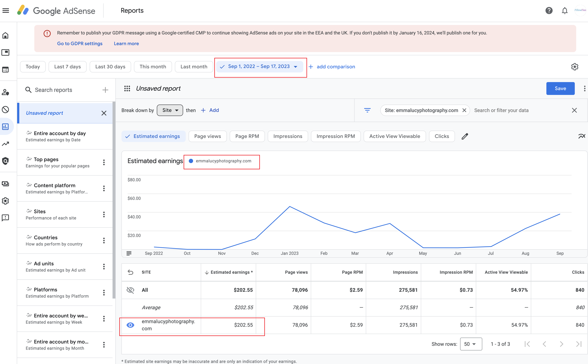Select Last month date preset

coord(194,67)
